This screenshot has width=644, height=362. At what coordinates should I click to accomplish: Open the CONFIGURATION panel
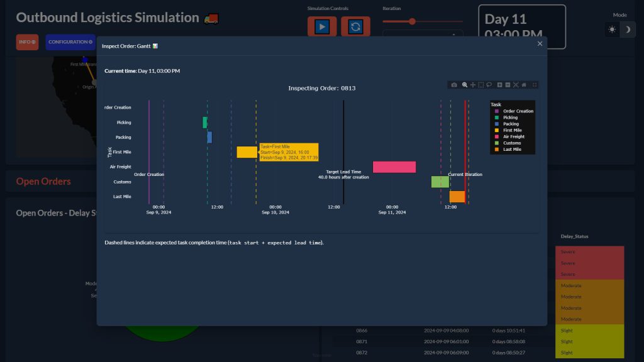click(x=70, y=42)
